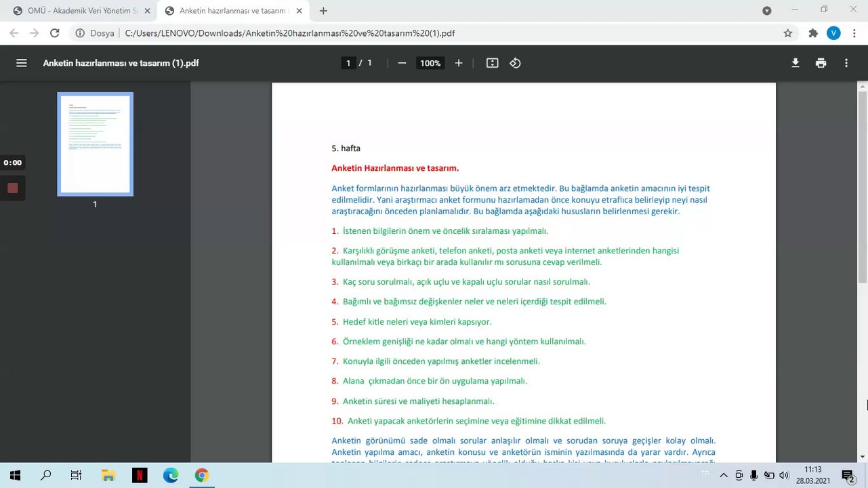Click the scrollbar down arrow
This screenshot has height=488, width=868.
[x=862, y=457]
